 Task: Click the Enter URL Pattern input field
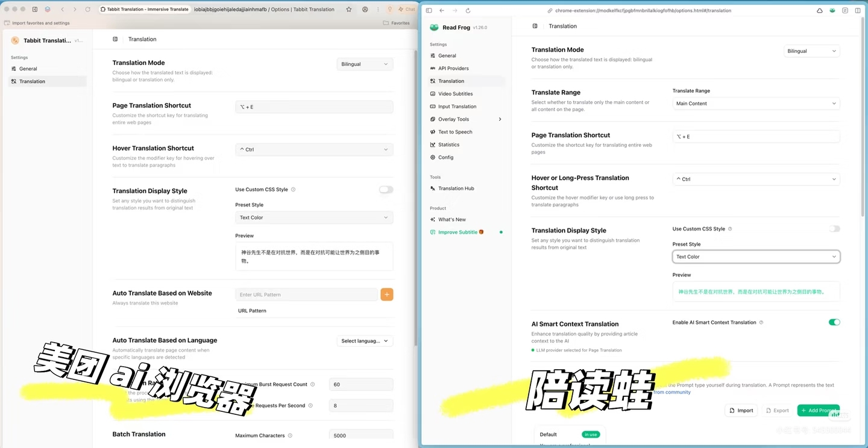(x=306, y=294)
